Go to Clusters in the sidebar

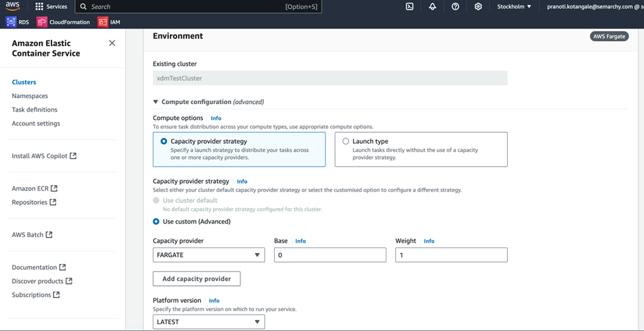point(24,82)
